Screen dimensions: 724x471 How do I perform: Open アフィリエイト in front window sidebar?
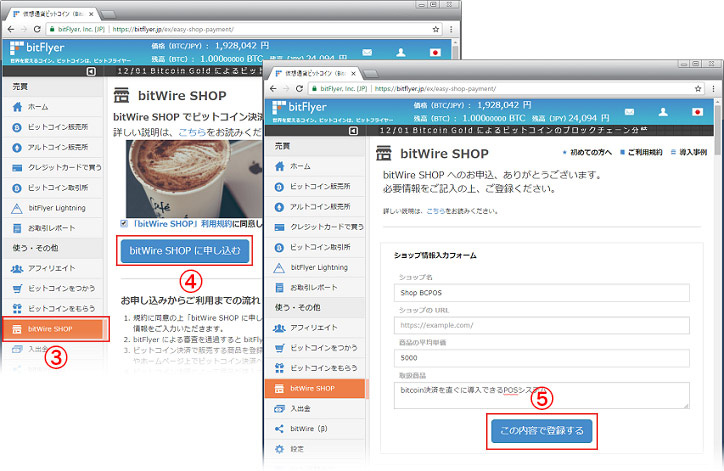(x=315, y=328)
